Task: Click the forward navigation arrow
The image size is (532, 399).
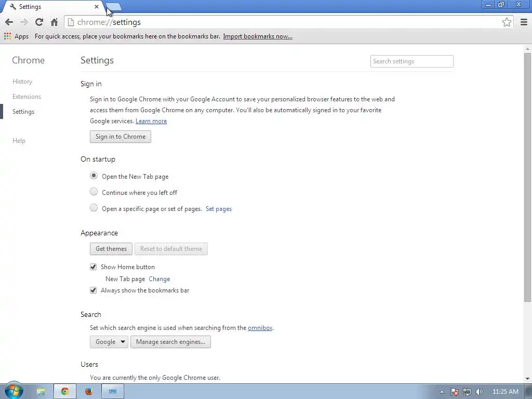Action: coord(24,22)
